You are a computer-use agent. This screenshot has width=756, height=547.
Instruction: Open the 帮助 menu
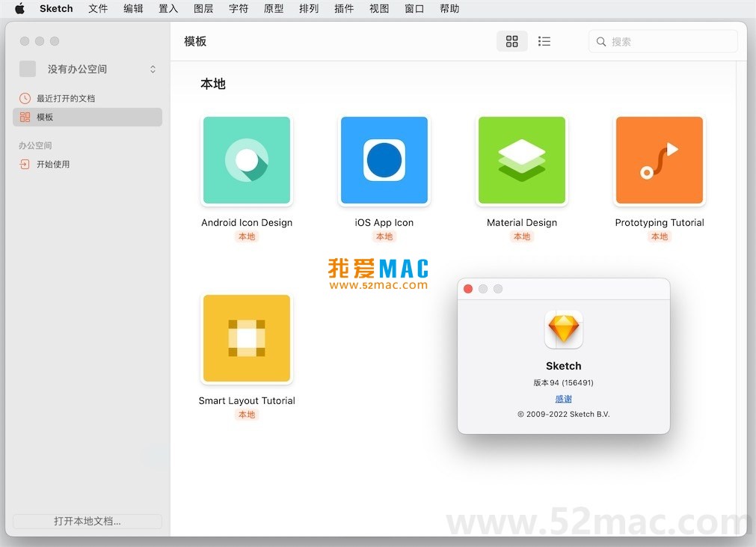point(450,9)
